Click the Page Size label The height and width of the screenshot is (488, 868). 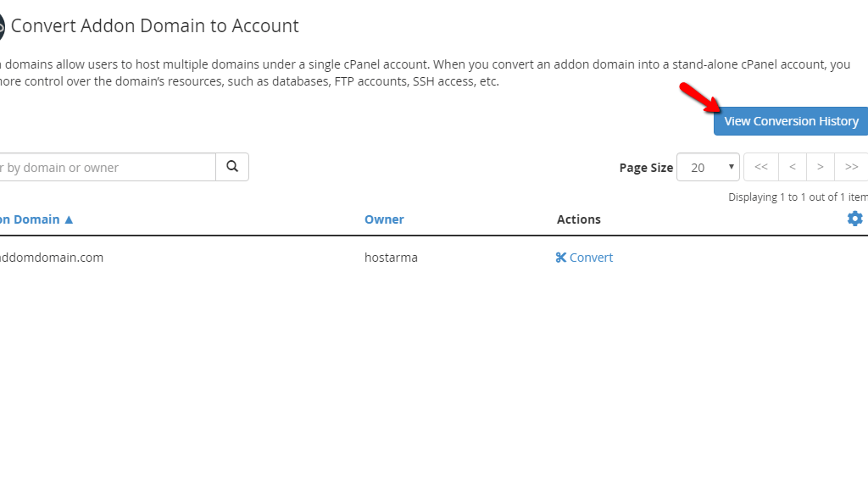646,168
